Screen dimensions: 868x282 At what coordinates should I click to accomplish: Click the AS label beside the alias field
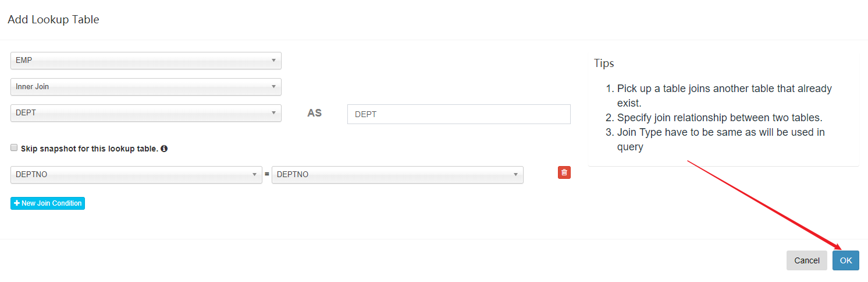[314, 113]
